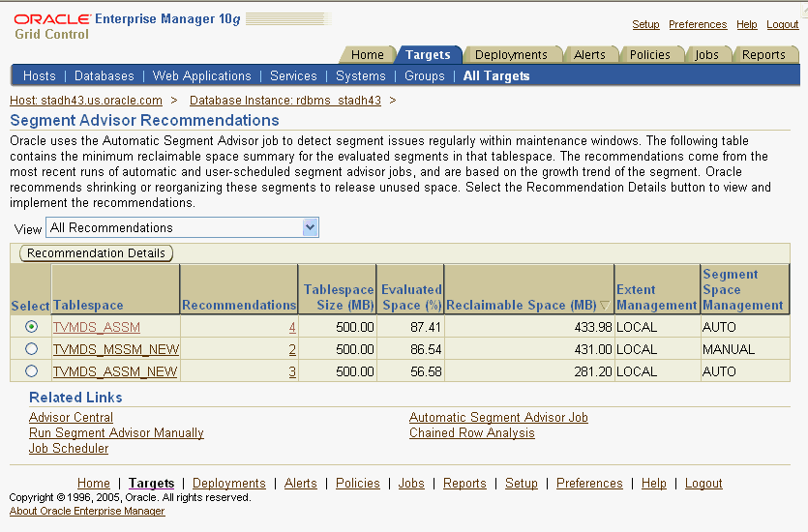Screen dimensions: 808x532
Task: Select the TVMDS_ASSM_NEW radio button
Action: pyautogui.click(x=32, y=371)
